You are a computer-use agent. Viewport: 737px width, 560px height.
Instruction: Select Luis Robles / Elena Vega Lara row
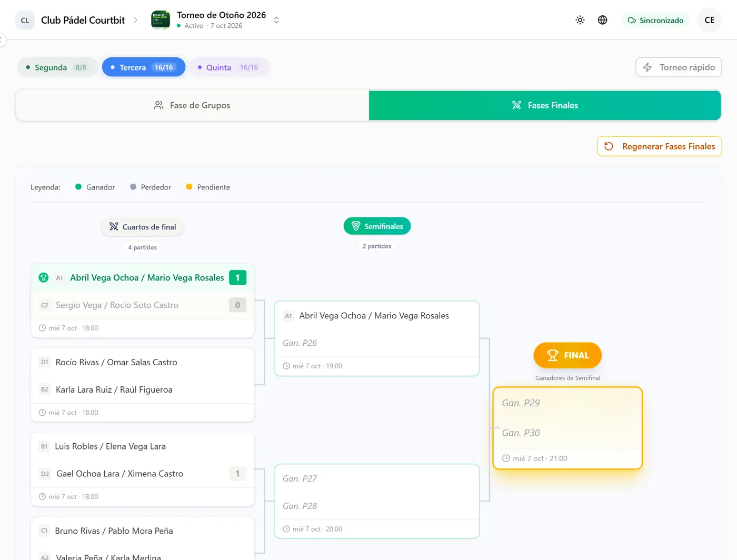click(x=143, y=446)
